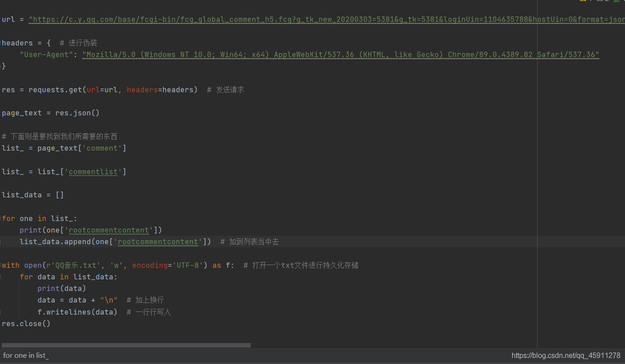Click the comment '# 加上换行'

pyautogui.click(x=145, y=300)
